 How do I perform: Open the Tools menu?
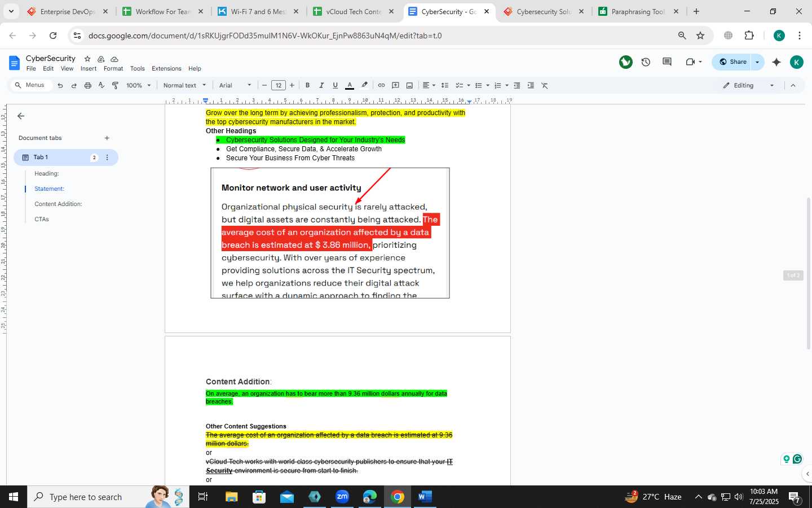138,68
